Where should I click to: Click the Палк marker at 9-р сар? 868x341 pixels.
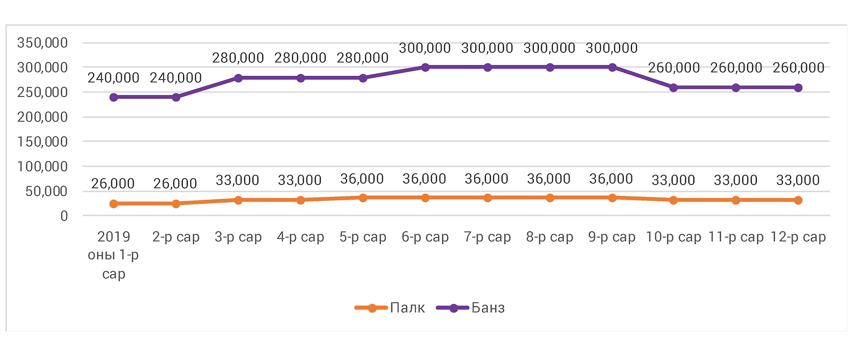[612, 198]
